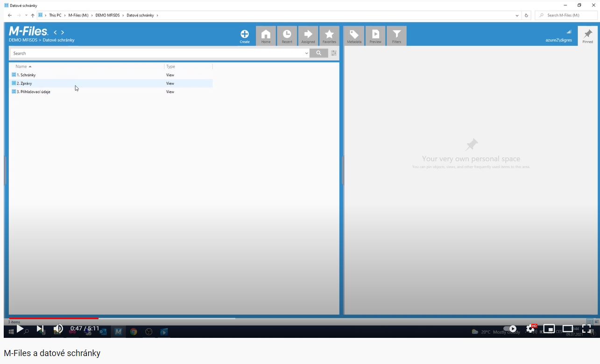The image size is (600, 364).
Task: Open address bar history dropdown
Action: [x=517, y=15]
